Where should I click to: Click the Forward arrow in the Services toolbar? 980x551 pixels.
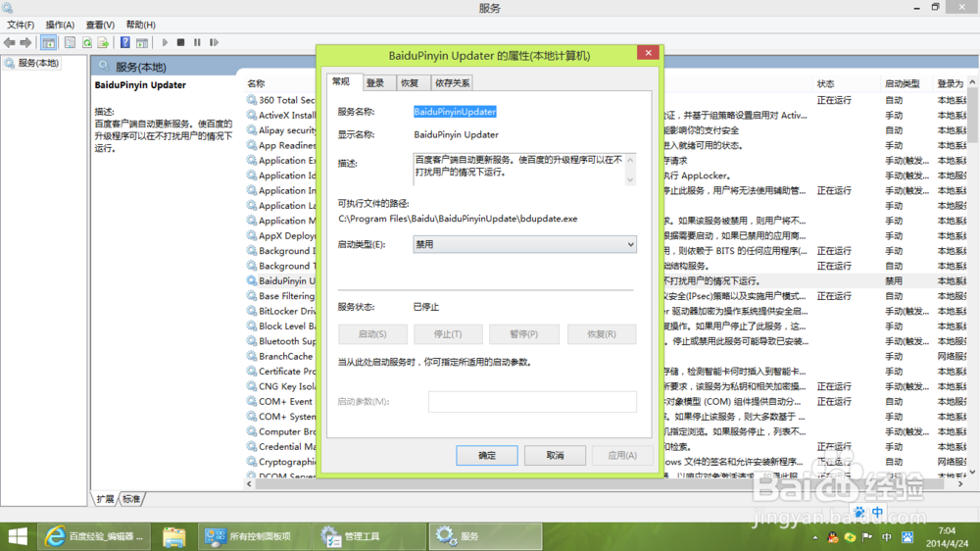click(25, 42)
